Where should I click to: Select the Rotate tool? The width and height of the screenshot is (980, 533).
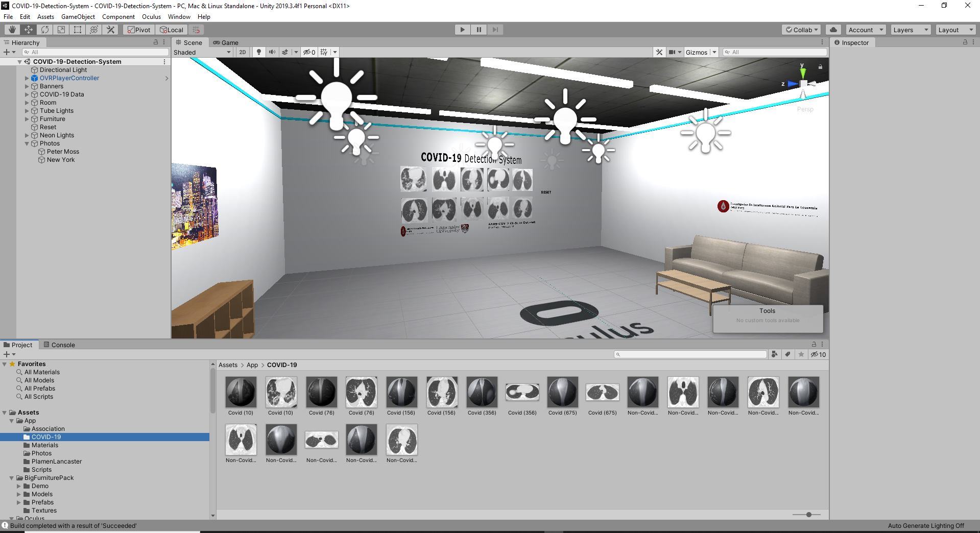click(45, 30)
